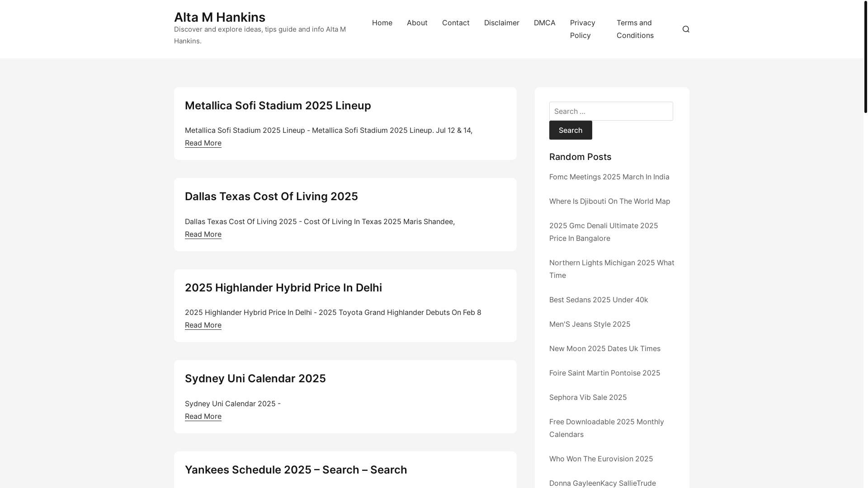Image resolution: width=868 pixels, height=488 pixels.
Task: Go to the Home menu item
Action: (382, 23)
